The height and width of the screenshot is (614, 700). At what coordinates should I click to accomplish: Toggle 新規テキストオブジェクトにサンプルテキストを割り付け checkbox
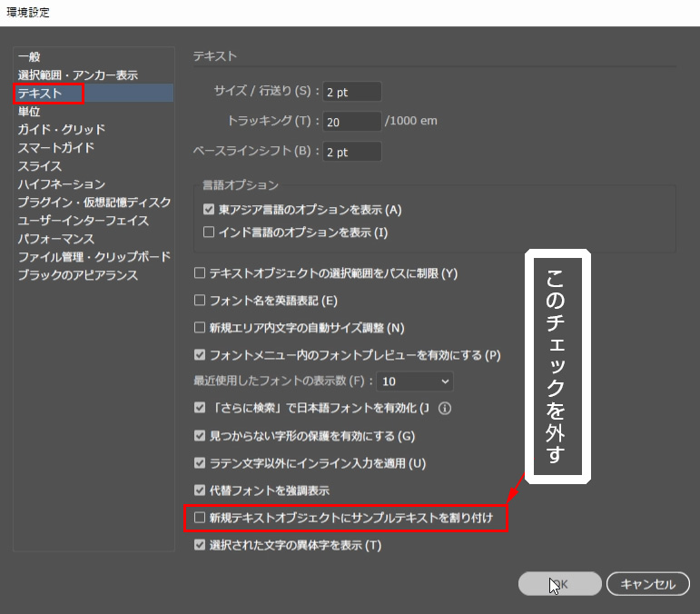200,518
